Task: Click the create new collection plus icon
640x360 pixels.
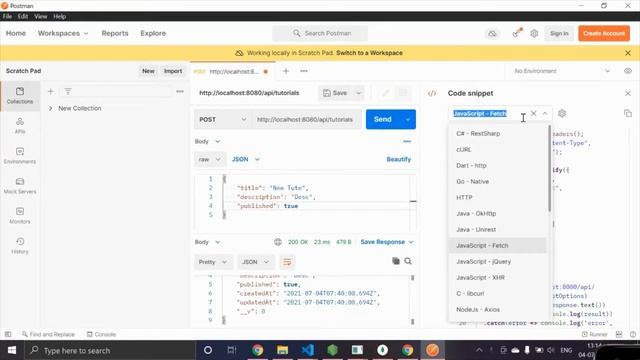Action: (51, 91)
